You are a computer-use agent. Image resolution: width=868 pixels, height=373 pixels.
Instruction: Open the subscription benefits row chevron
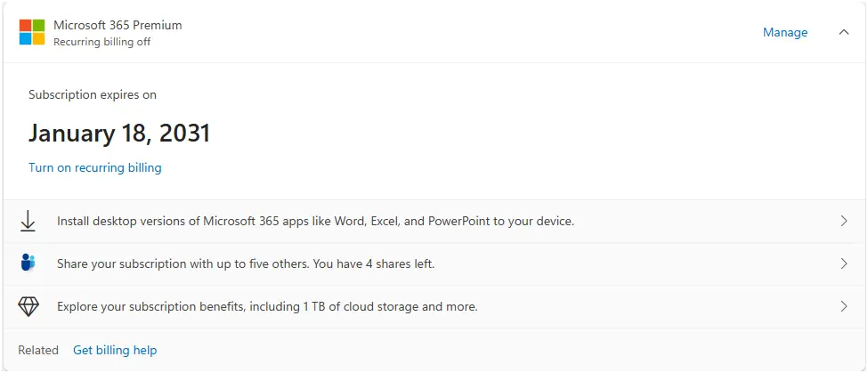coord(844,306)
